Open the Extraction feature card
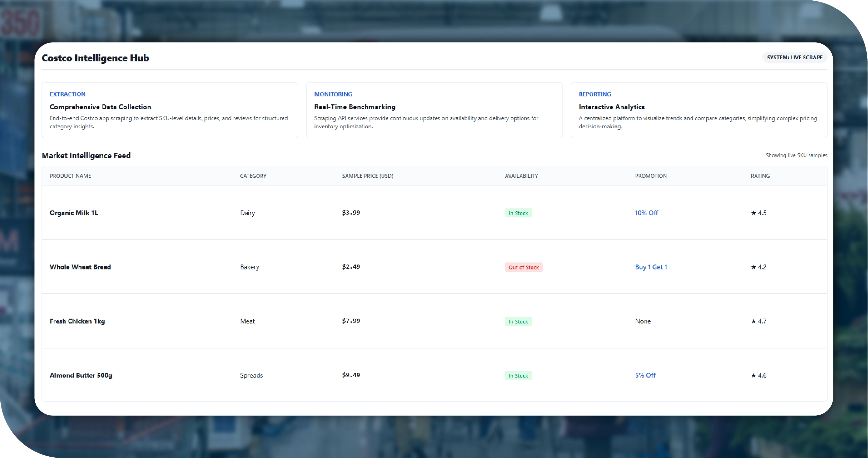 tap(169, 110)
